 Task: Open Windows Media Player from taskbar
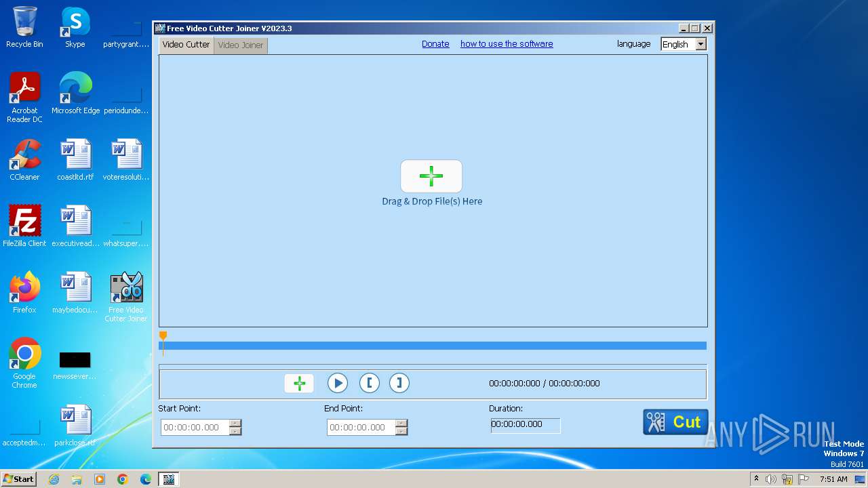pos(100,479)
